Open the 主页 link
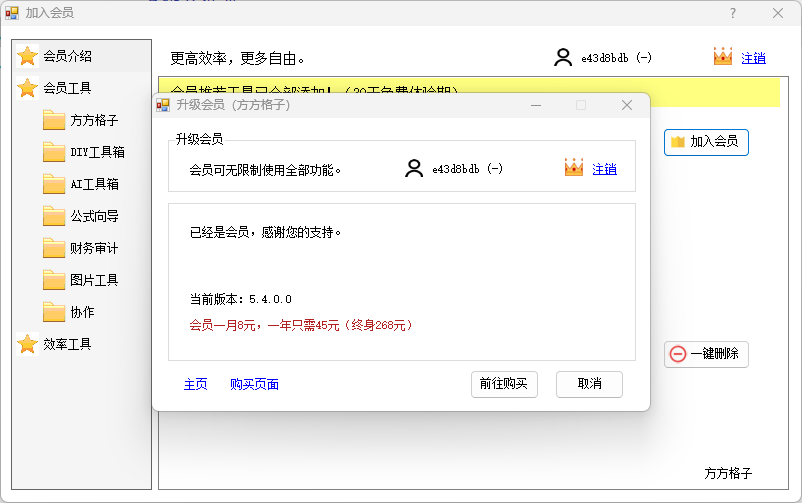802x503 pixels. tap(195, 384)
